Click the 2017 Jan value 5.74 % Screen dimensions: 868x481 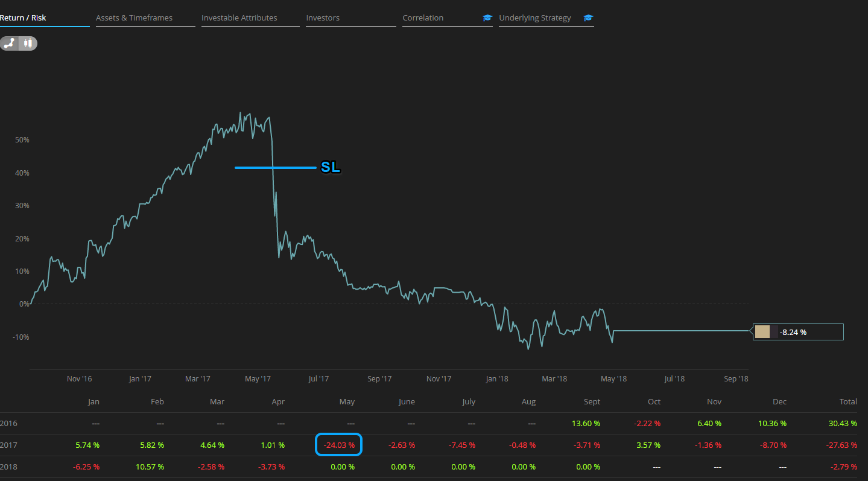pyautogui.click(x=87, y=445)
